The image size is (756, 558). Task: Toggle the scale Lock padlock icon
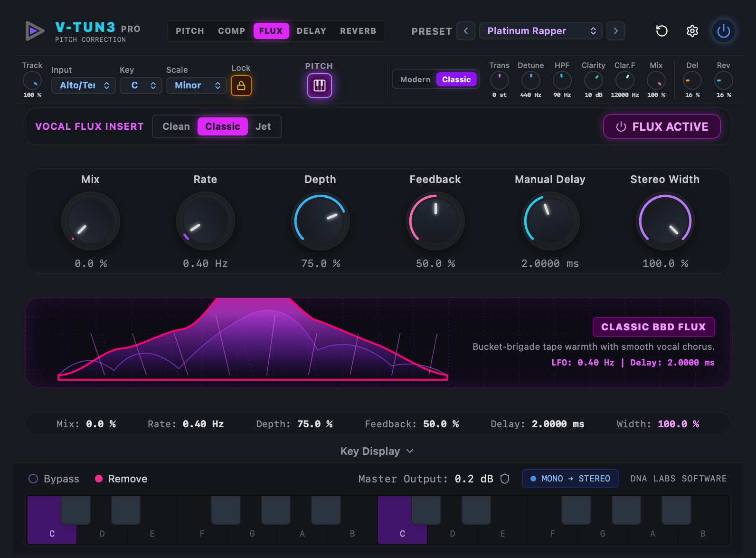click(x=241, y=86)
